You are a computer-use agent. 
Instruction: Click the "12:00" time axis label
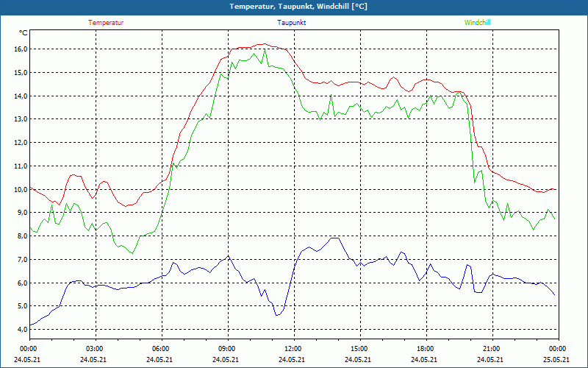[293, 349]
